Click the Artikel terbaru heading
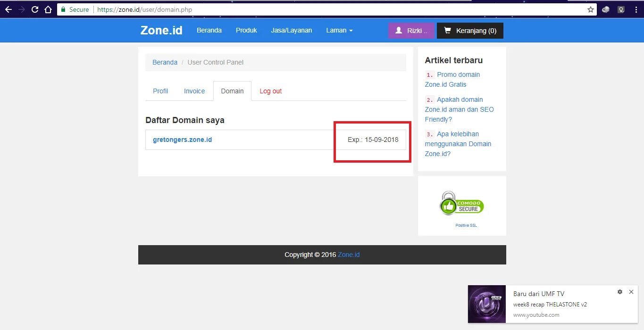The height and width of the screenshot is (330, 644). coord(453,60)
